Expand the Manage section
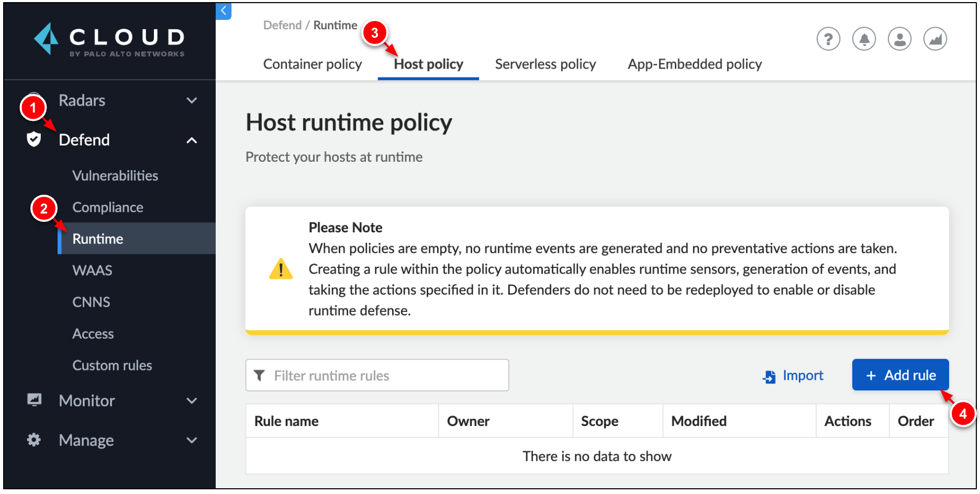980x494 pixels. [192, 440]
